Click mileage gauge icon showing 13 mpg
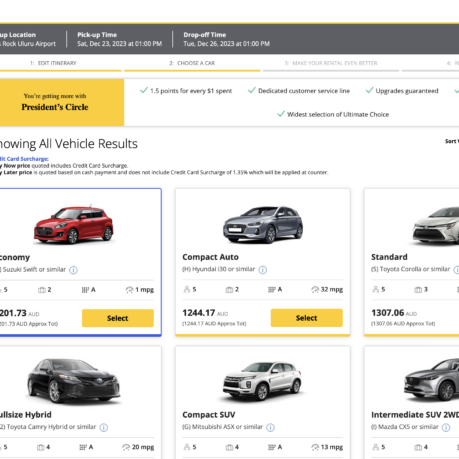459x459 pixels. point(315,447)
